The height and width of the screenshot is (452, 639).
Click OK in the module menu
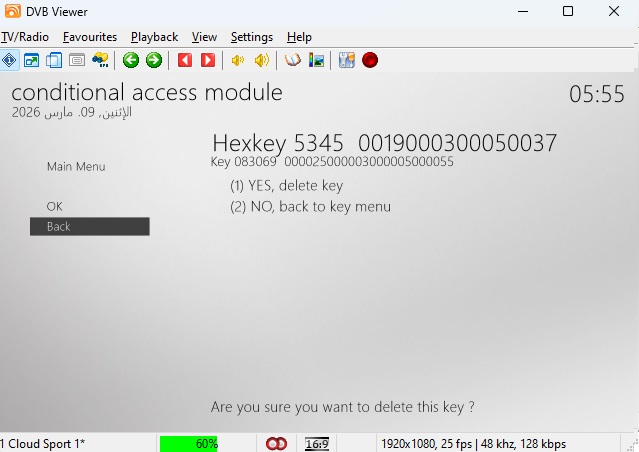pyautogui.click(x=54, y=206)
